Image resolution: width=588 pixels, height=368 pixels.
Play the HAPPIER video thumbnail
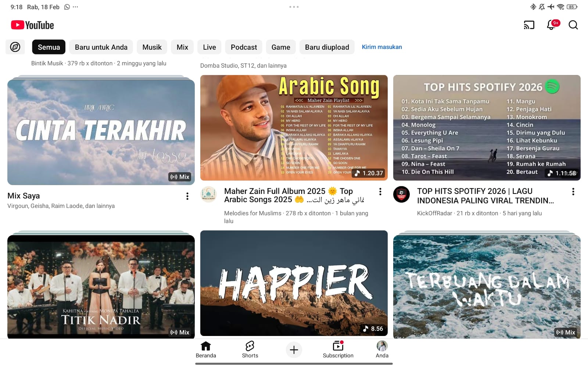(x=294, y=283)
